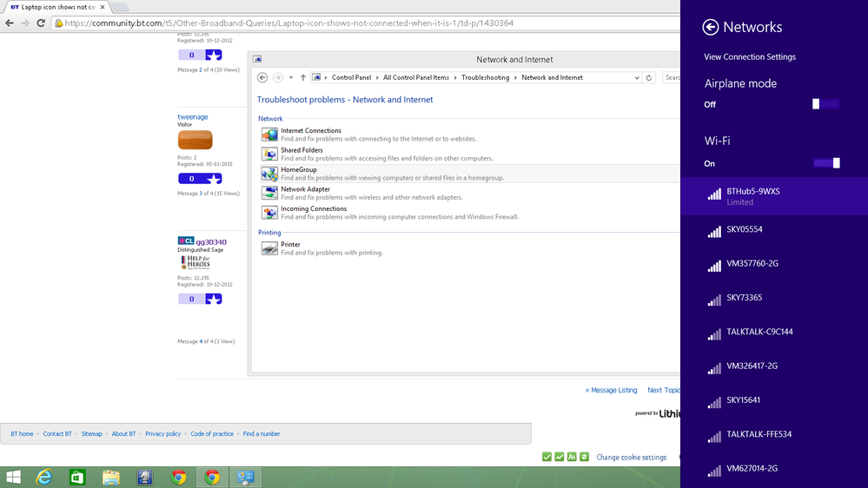Click Incoming Connections icon

(x=269, y=213)
